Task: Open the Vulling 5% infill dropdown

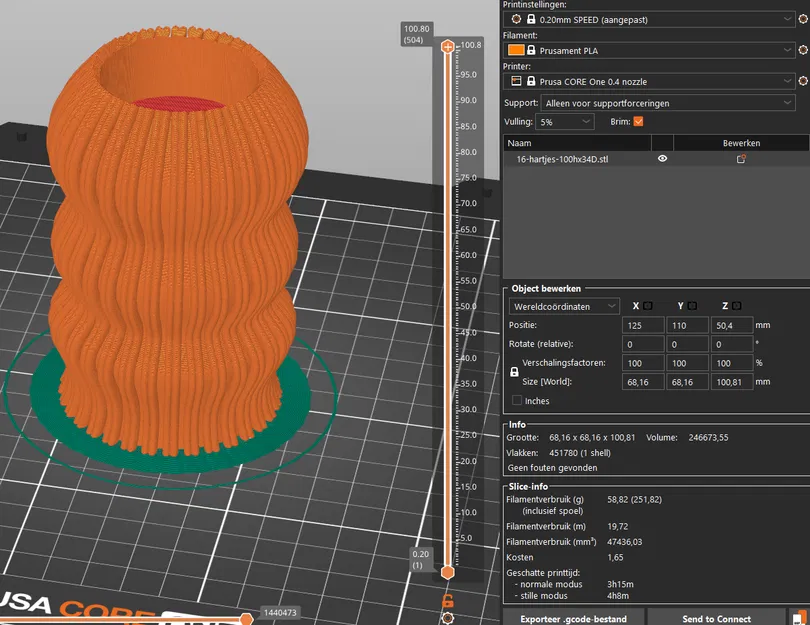Action: (565, 122)
